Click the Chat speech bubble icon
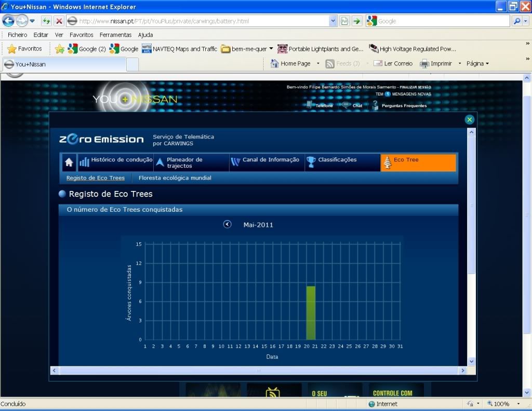The height and width of the screenshot is (411, 532). (345, 105)
